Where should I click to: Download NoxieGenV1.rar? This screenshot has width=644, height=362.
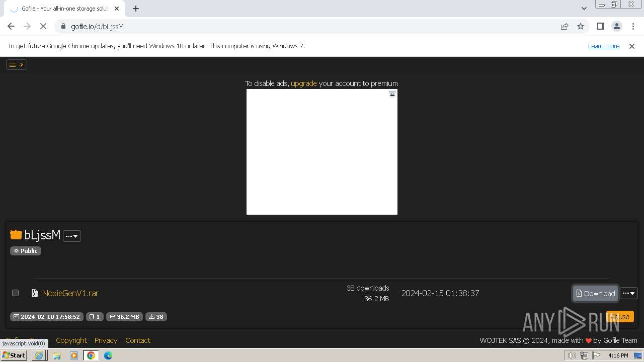pyautogui.click(x=595, y=293)
